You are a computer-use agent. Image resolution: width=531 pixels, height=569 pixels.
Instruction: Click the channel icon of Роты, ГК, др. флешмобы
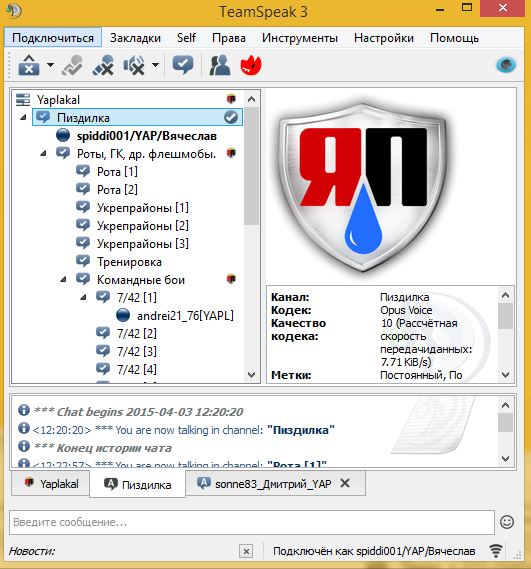(x=63, y=153)
